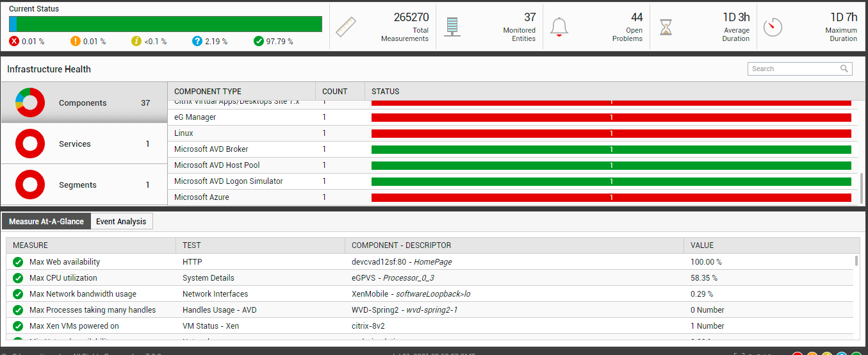Click the 37 Monitored Entities count
The width and height of the screenshot is (868, 355).
tap(530, 17)
